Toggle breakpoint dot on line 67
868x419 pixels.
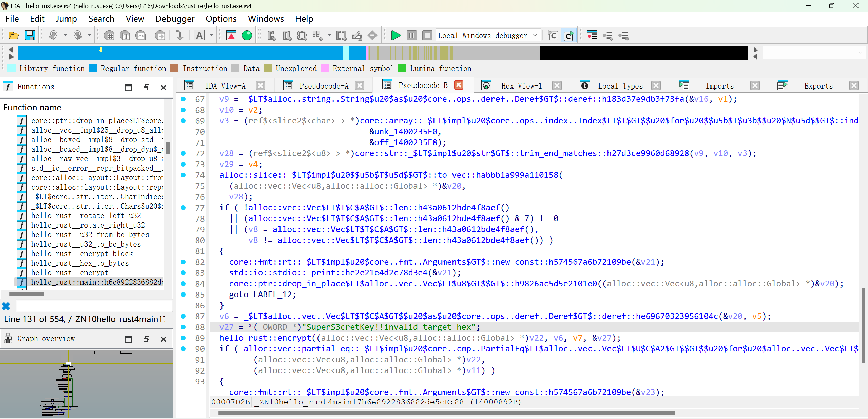[x=183, y=99]
